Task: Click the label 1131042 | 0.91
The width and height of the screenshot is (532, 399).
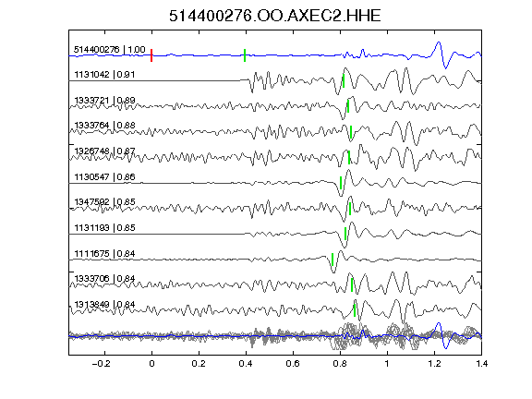Action: click(x=104, y=75)
